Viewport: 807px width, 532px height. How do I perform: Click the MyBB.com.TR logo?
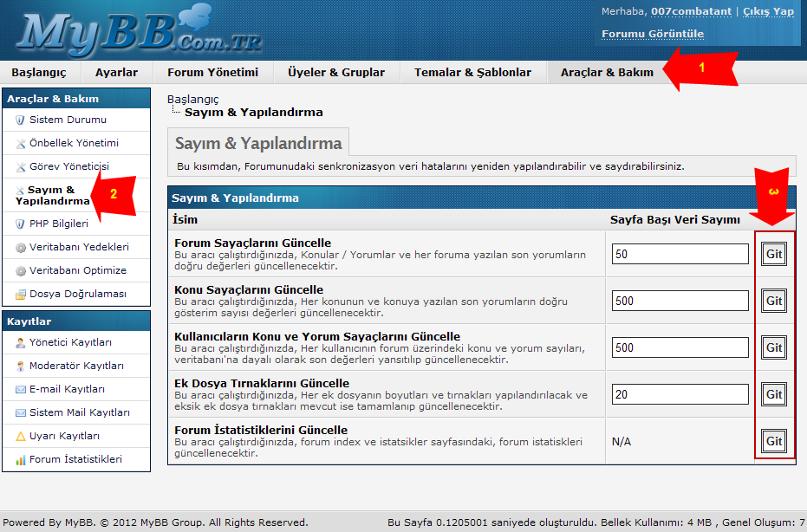coord(139,31)
